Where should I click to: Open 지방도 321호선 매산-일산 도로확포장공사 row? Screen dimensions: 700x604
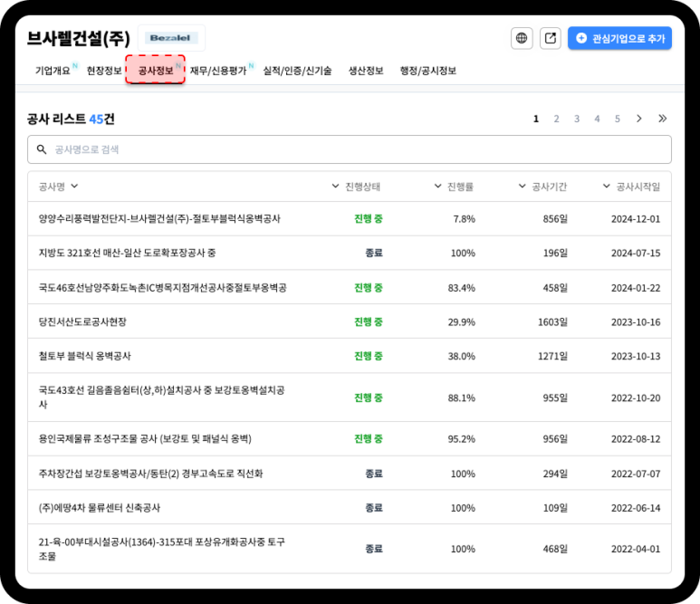coord(350,253)
